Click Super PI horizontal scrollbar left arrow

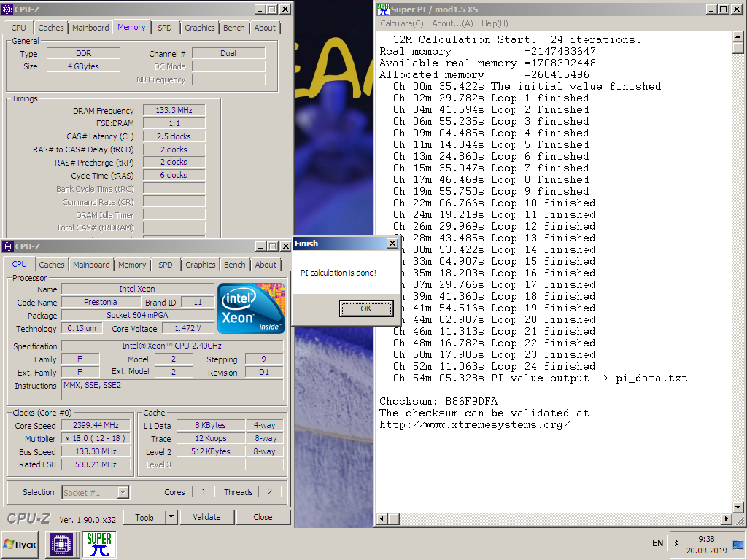click(x=382, y=518)
